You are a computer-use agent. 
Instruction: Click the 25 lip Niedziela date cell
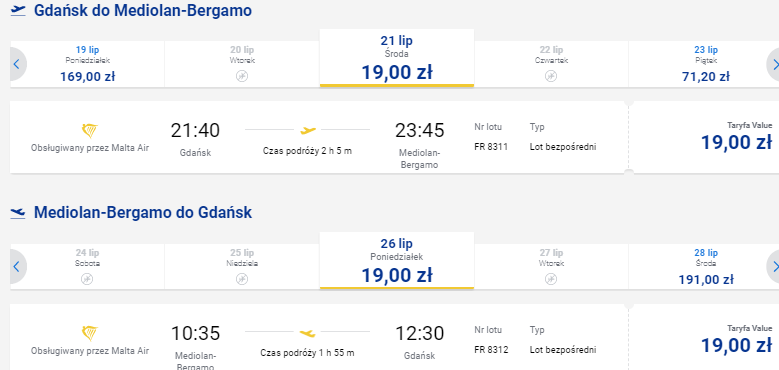tap(242, 267)
